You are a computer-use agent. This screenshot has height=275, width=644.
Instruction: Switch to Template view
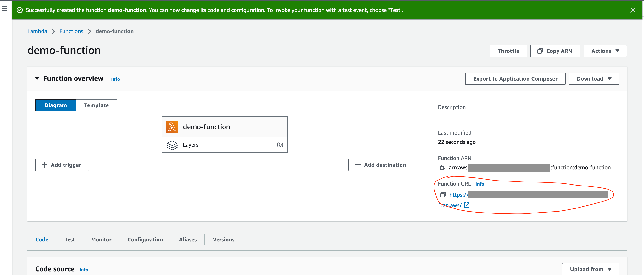96,105
